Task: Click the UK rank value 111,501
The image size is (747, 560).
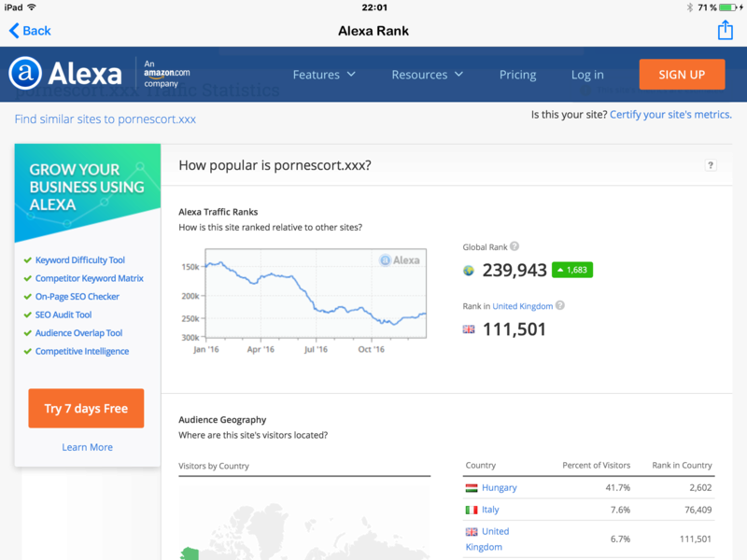Action: coord(514,329)
